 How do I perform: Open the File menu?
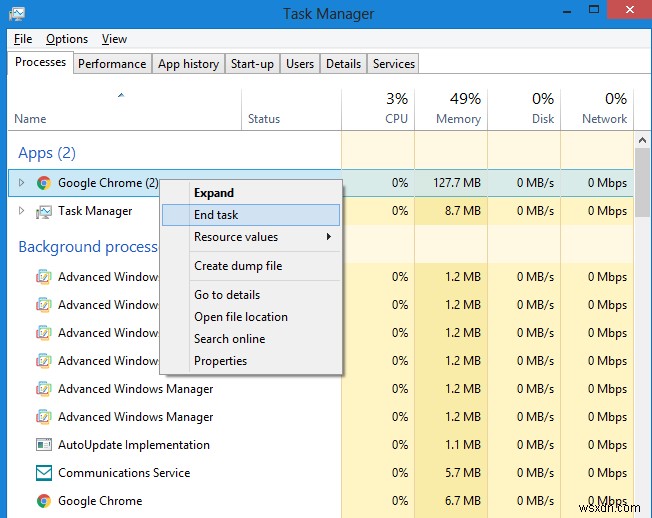pyautogui.click(x=23, y=39)
